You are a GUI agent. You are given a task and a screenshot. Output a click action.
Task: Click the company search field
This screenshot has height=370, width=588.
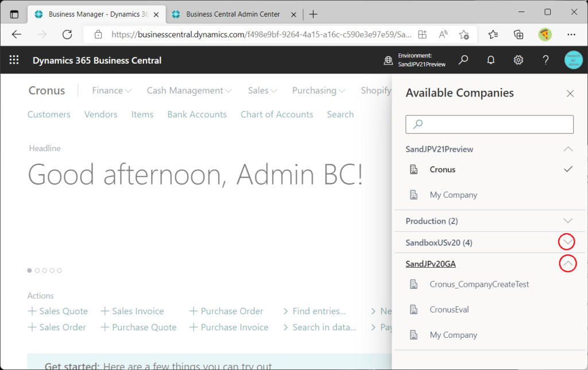489,124
